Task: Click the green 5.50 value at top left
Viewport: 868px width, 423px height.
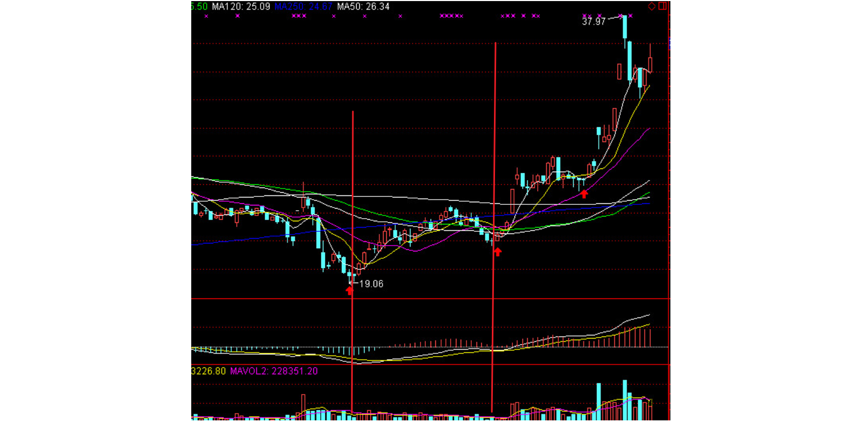Action: pyautogui.click(x=199, y=7)
